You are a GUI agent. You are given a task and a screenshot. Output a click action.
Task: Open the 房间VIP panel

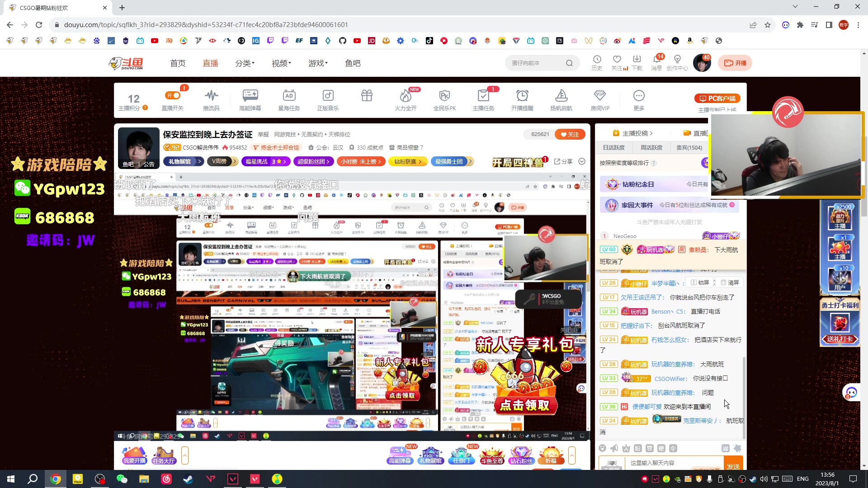click(x=599, y=99)
